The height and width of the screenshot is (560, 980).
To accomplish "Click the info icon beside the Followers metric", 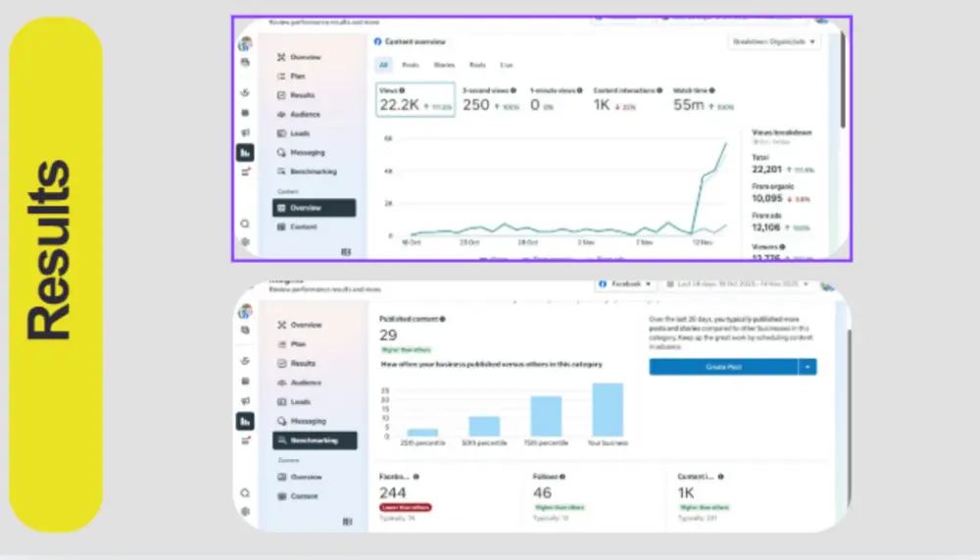I will pos(563,477).
